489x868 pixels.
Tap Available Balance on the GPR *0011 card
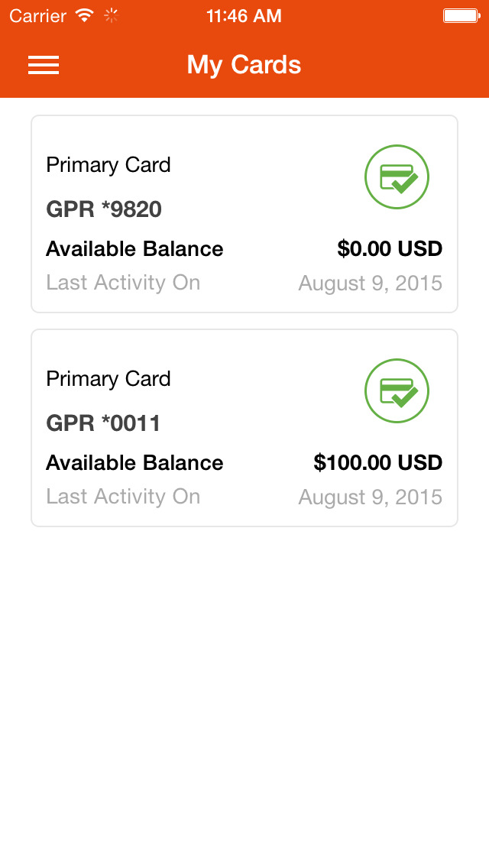tap(134, 463)
